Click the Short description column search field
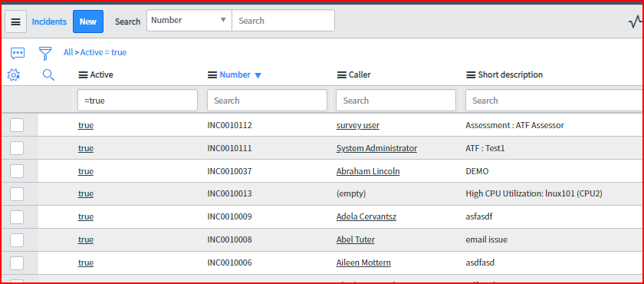This screenshot has width=644, height=284. coord(554,101)
